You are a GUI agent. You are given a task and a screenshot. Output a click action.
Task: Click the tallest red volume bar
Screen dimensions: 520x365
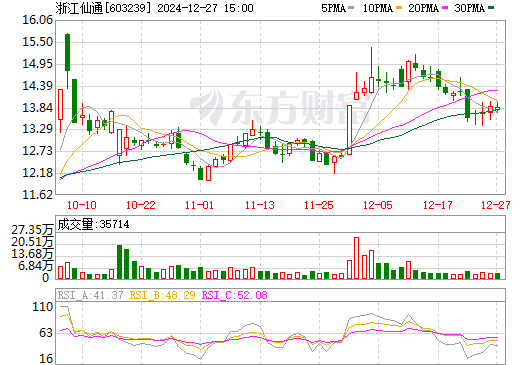pos(357,258)
